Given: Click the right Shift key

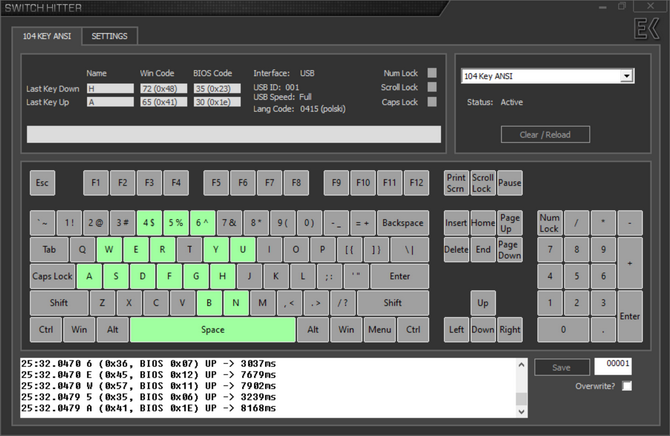Looking at the screenshot, I should (x=393, y=303).
